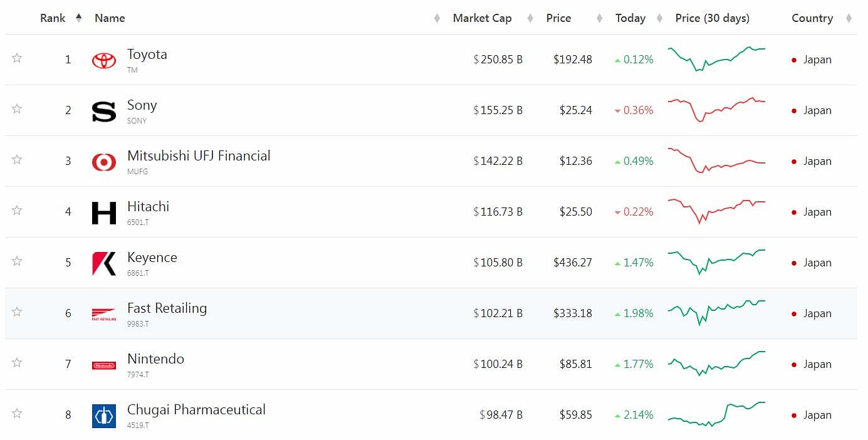This screenshot has height=440, width=868.
Task: Click the Nintendo logo icon
Action: tap(104, 365)
